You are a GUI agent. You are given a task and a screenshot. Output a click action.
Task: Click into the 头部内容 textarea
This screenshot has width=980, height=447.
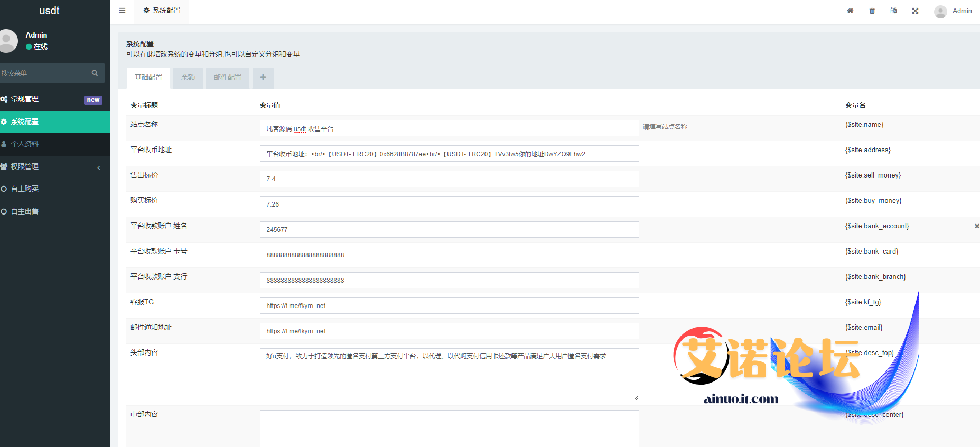tap(450, 375)
